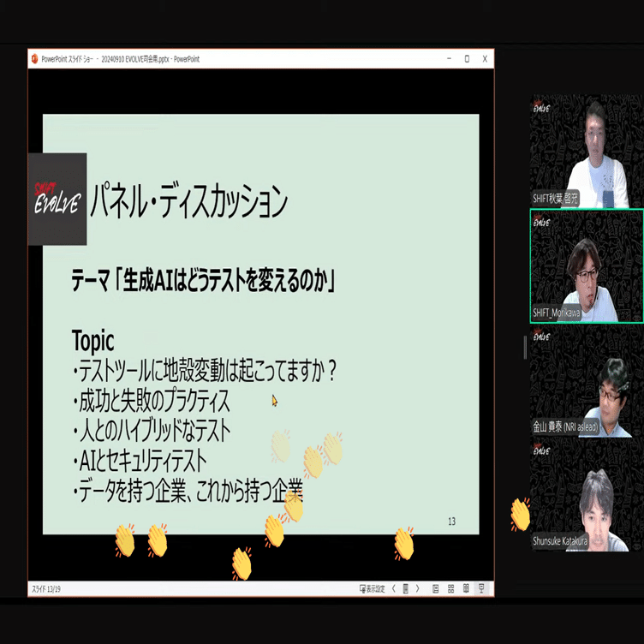Switch to Reading view icon
Image resolution: width=644 pixels, height=644 pixels.
click(x=466, y=588)
